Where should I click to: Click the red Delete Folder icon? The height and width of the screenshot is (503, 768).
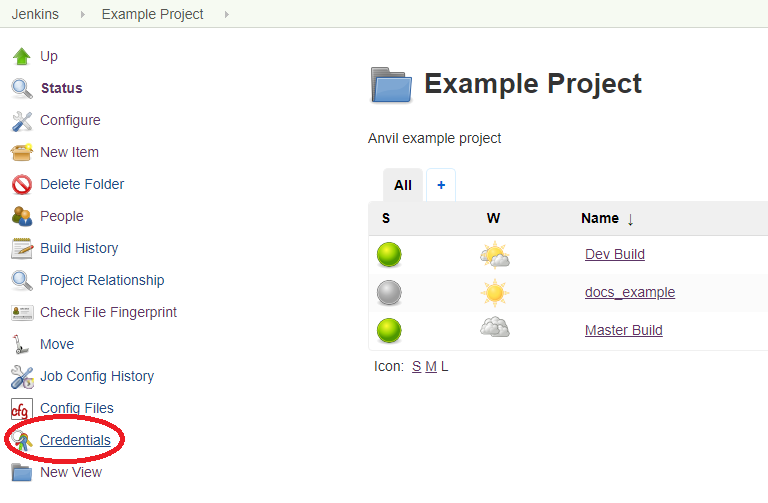point(22,185)
